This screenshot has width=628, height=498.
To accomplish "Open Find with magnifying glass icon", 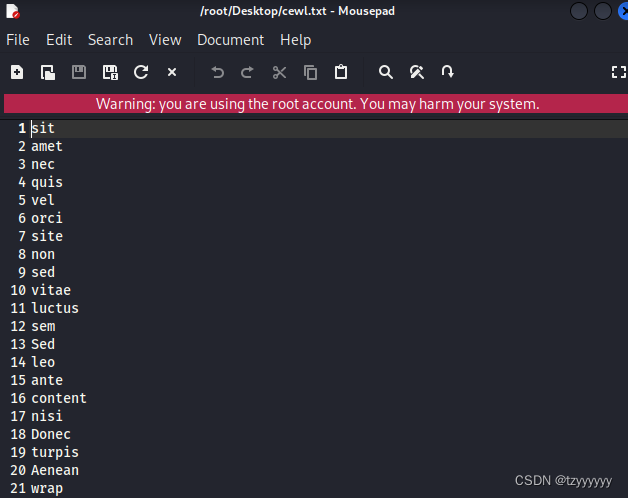I will click(386, 72).
